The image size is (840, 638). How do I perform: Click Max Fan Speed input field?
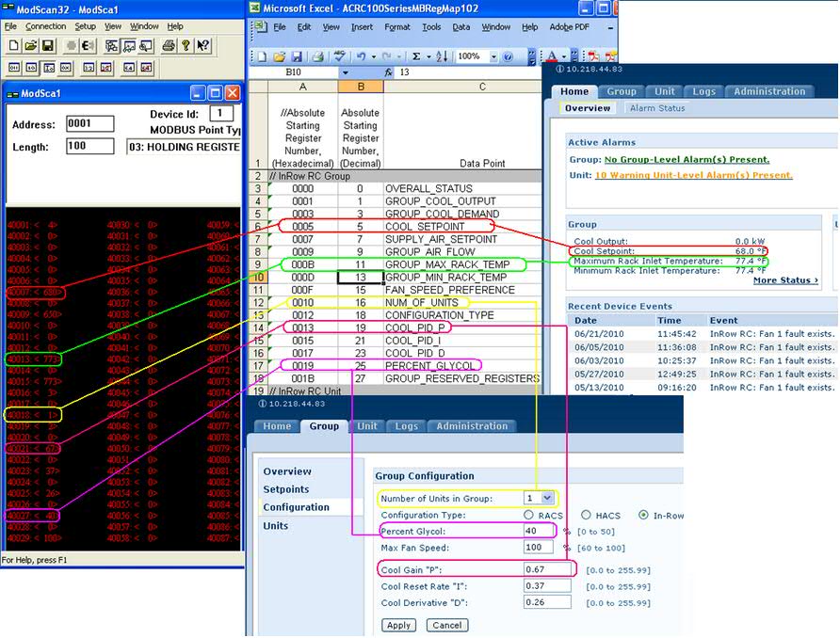(539, 547)
